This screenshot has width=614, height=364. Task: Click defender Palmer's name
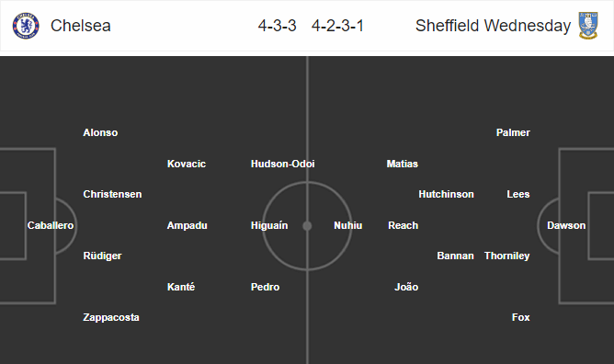pyautogui.click(x=513, y=132)
